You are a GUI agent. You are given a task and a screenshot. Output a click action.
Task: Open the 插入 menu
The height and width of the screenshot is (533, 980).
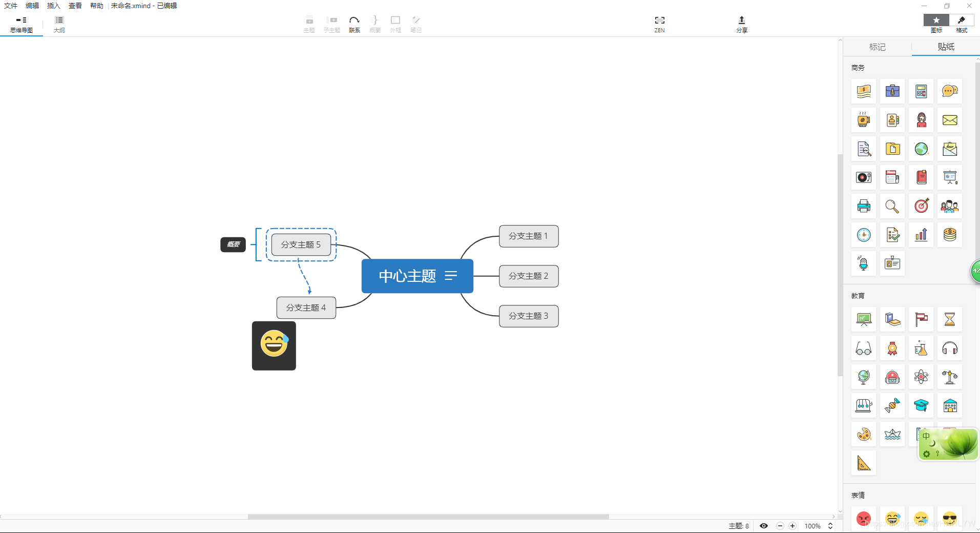coord(53,6)
